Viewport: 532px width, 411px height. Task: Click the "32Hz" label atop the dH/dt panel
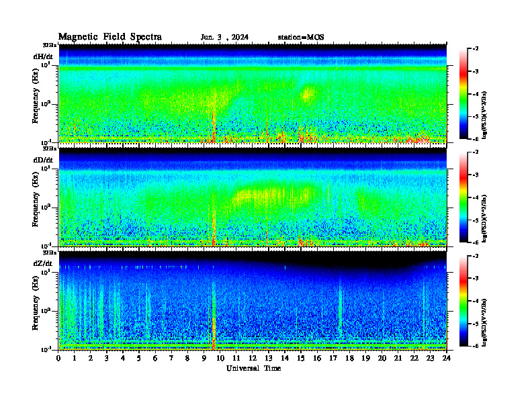click(x=50, y=45)
